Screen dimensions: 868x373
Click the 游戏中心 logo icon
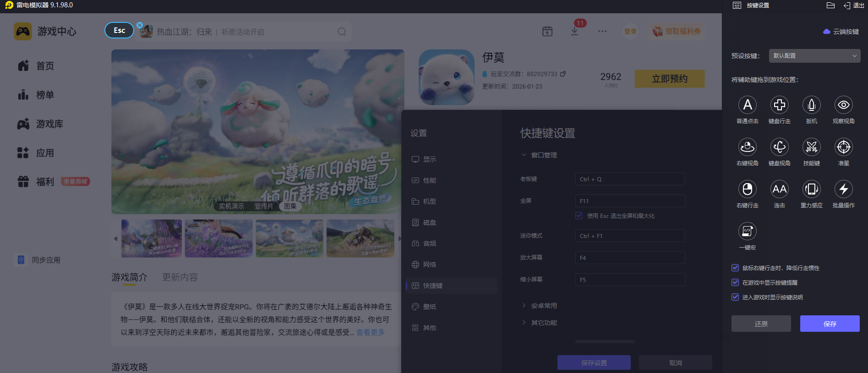tap(23, 31)
